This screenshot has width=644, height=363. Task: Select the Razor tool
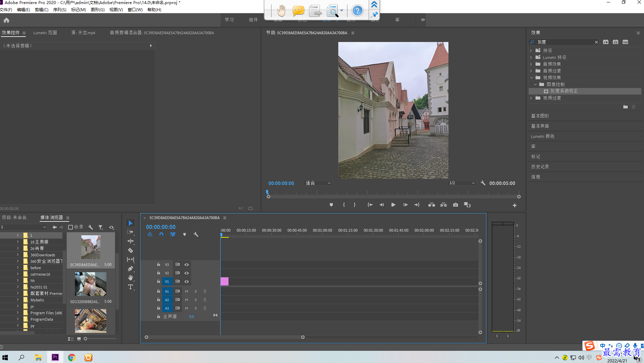click(130, 250)
